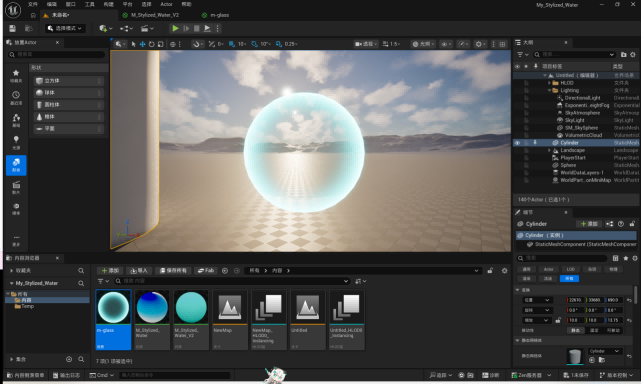The height and width of the screenshot is (384, 641).
Task: Click the Place Actors search field
Action: [x=56, y=54]
